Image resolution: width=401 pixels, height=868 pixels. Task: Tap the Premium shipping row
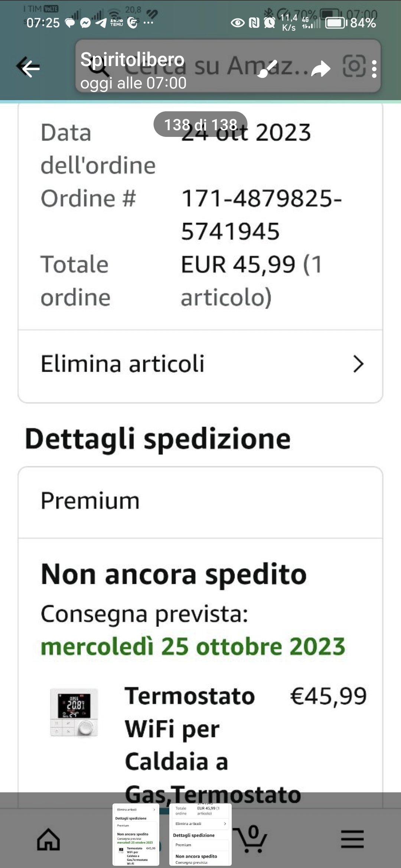pyautogui.click(x=200, y=501)
